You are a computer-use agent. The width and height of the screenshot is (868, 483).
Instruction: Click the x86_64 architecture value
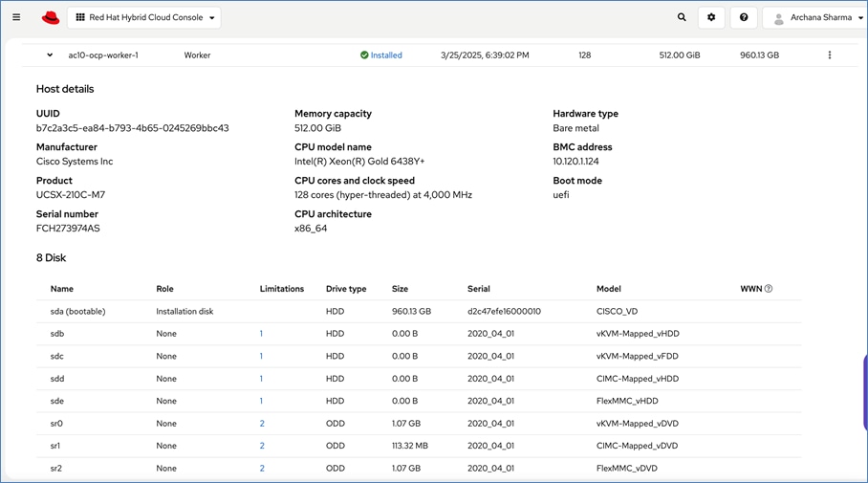311,229
